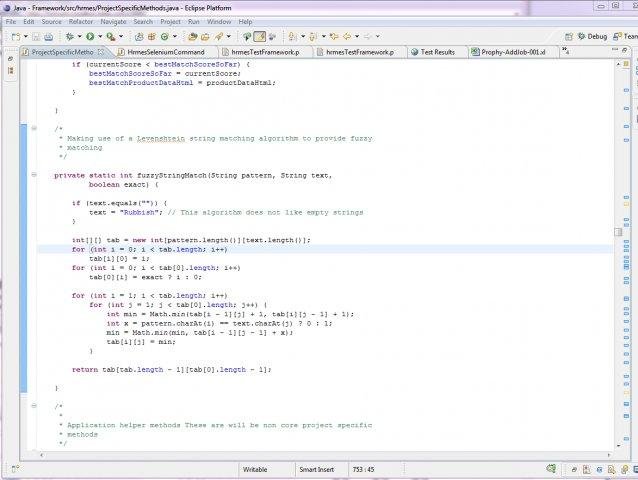Collapse the Application helper methods comment fold

34,405
